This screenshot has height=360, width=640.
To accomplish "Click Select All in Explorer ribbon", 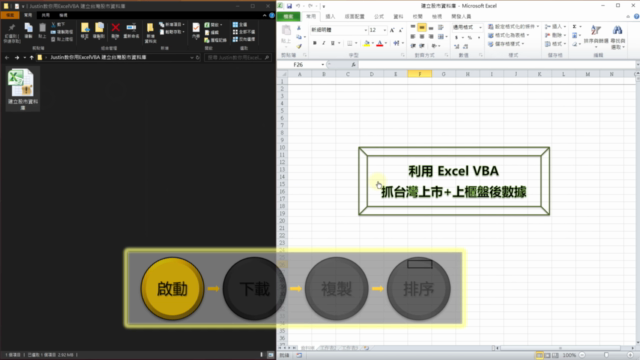I will [x=240, y=24].
